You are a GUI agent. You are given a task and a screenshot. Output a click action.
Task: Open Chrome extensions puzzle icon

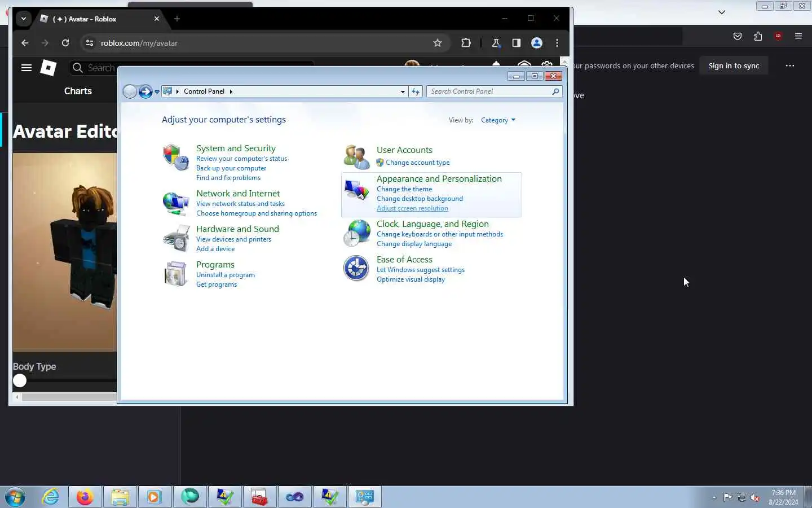[466, 43]
